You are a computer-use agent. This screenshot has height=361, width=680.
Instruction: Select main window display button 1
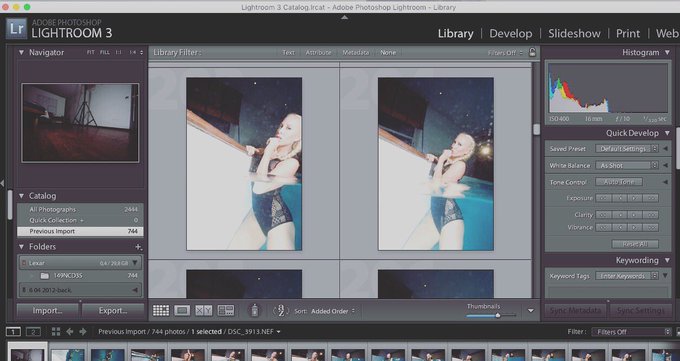tap(13, 332)
